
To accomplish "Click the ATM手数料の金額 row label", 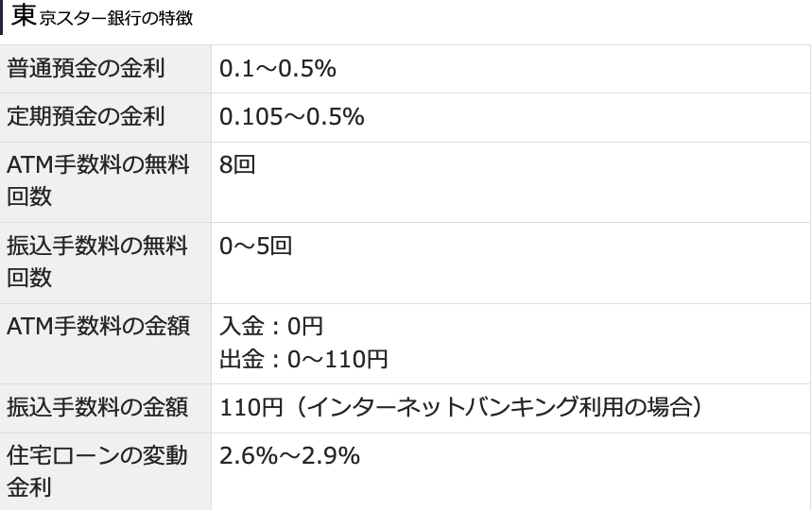I will (98, 327).
